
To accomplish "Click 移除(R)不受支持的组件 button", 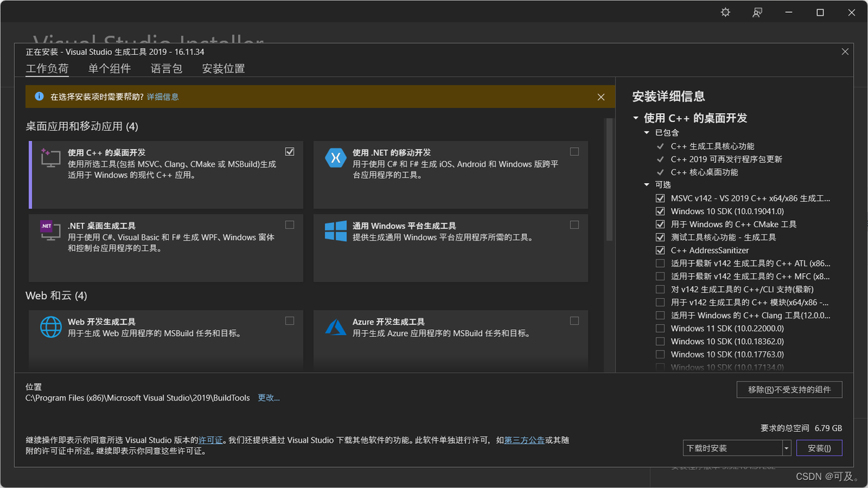I will coord(789,390).
